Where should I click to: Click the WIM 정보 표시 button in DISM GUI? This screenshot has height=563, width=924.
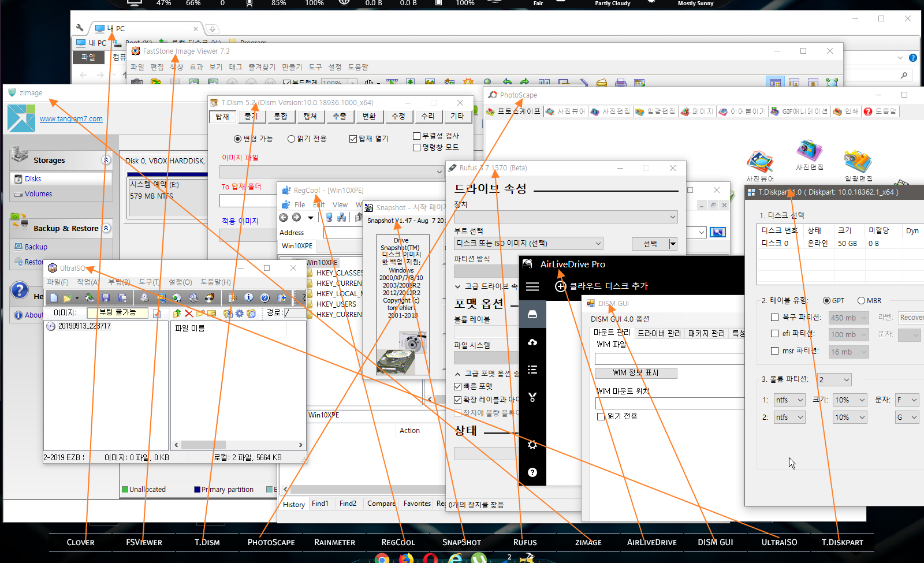[x=636, y=372]
